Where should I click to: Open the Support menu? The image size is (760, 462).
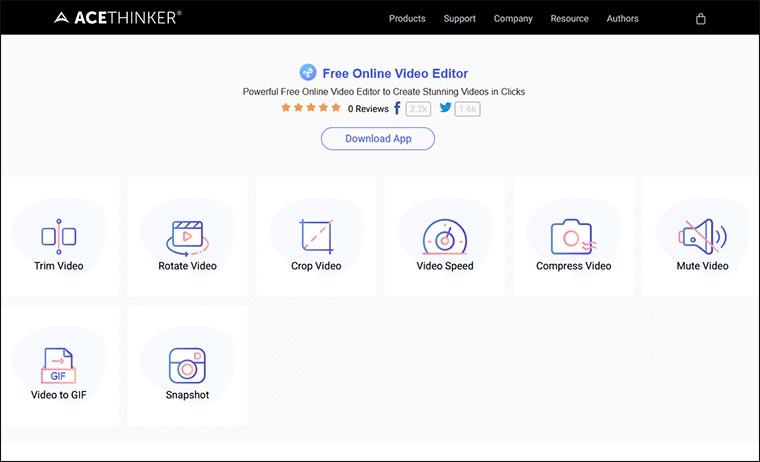click(x=459, y=18)
